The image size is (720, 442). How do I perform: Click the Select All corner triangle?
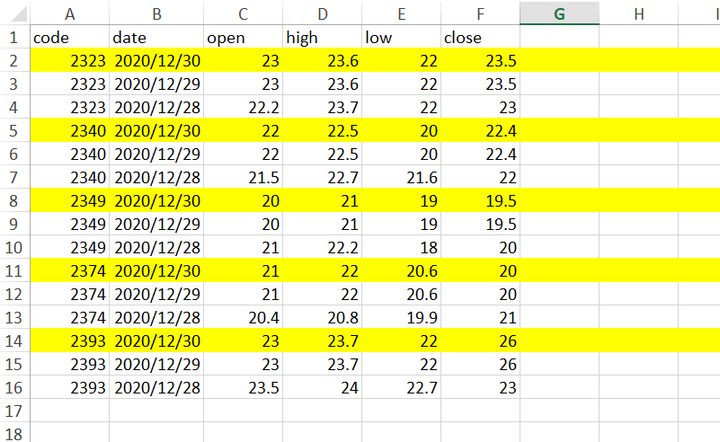tap(19, 14)
